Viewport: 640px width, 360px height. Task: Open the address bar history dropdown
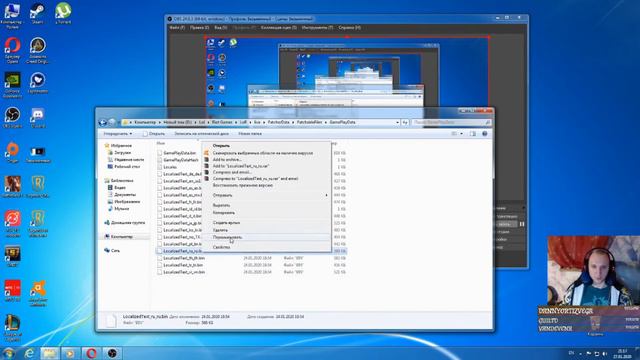397,122
